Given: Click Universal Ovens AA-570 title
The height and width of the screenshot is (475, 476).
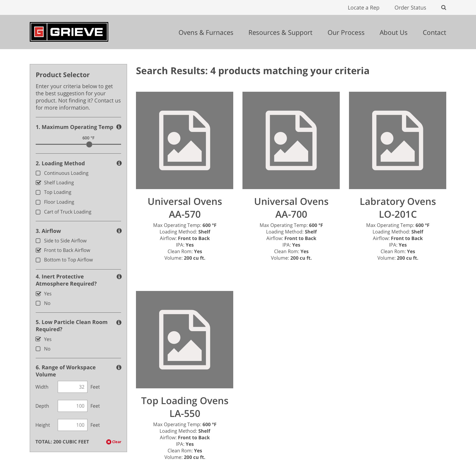Looking at the screenshot, I should coord(185,208).
